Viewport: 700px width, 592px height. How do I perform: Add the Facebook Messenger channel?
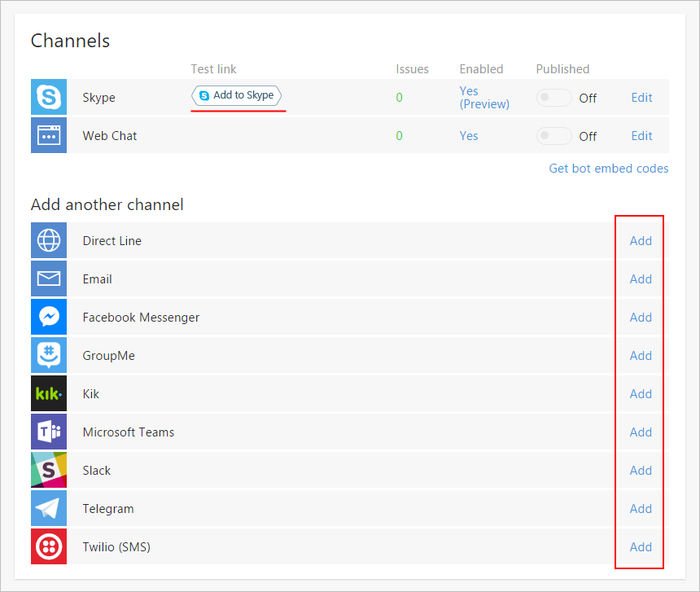[641, 317]
